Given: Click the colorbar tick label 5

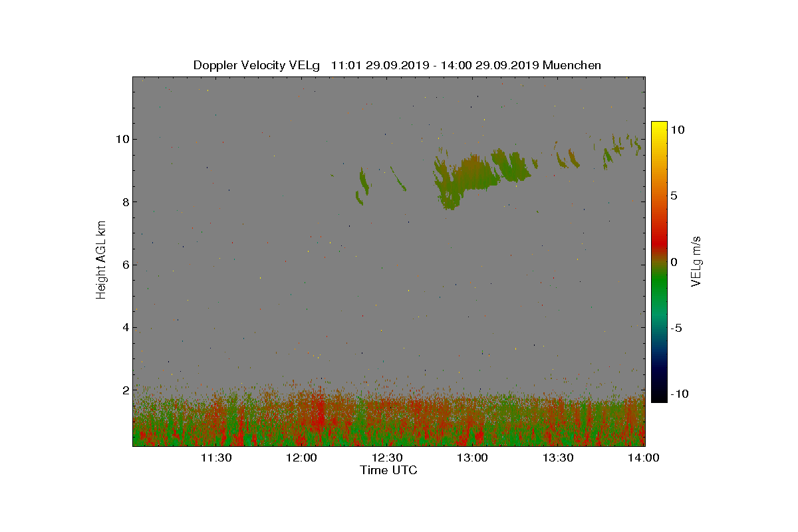Looking at the screenshot, I should 674,196.
